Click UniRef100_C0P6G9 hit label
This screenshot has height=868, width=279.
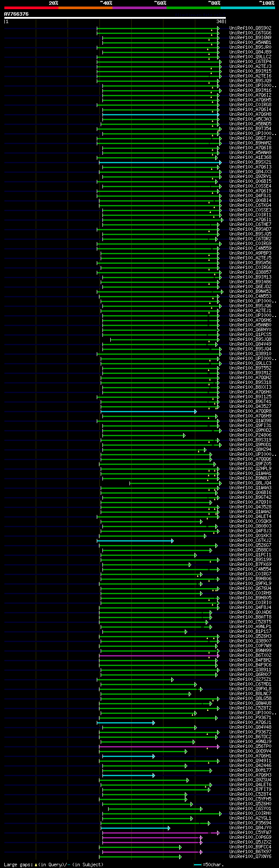point(250,837)
